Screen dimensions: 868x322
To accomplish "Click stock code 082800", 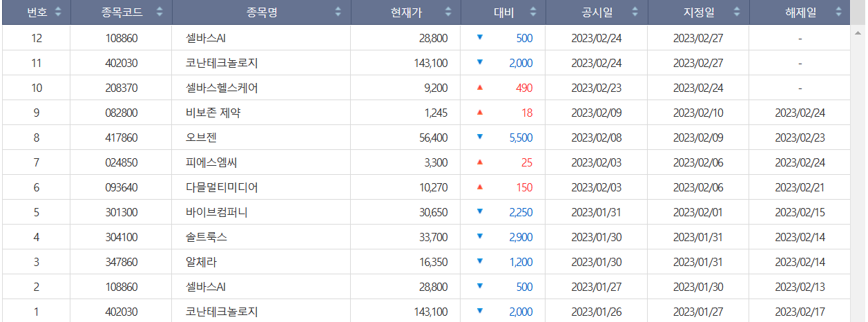I will click(x=122, y=113).
